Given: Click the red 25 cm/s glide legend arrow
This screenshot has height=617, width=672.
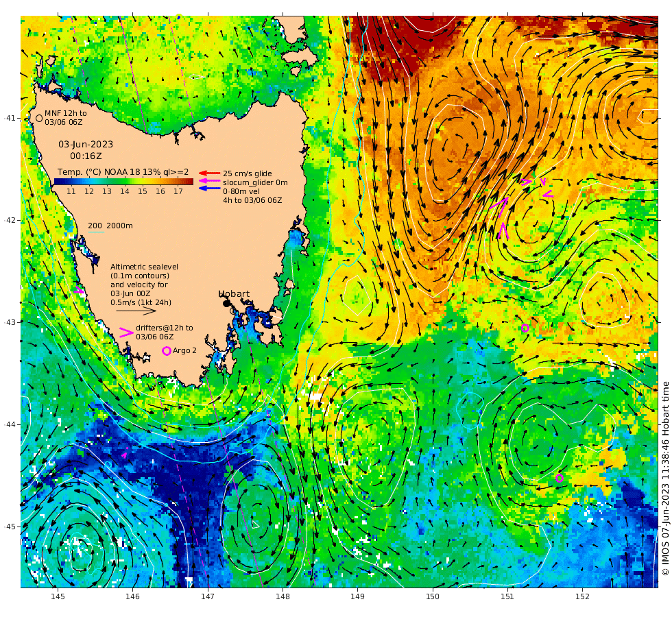Looking at the screenshot, I should [210, 173].
